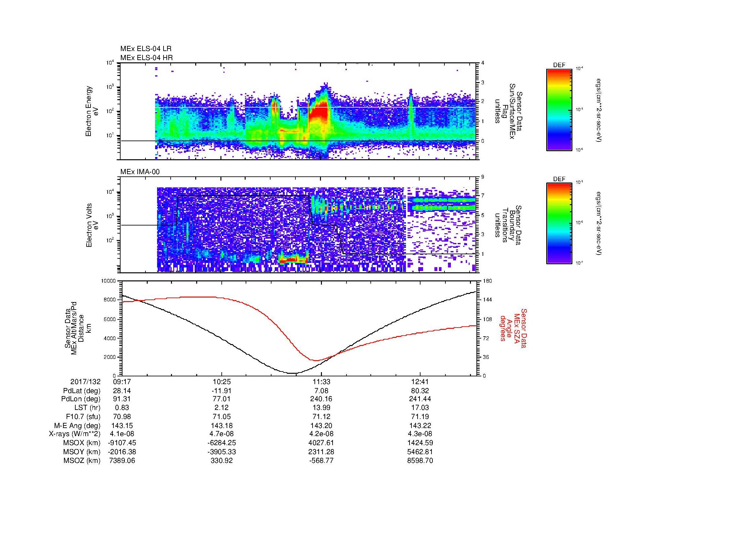The width and height of the screenshot is (756, 534).
Task: Click the X-rays value '4.7e-08'
Action: (x=222, y=434)
